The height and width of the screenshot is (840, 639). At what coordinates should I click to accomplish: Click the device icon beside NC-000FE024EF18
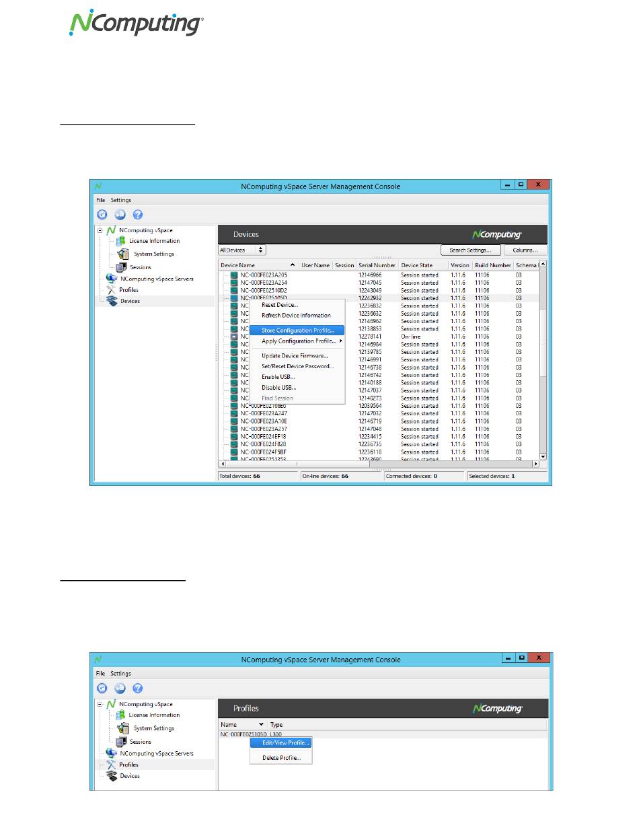[235, 436]
